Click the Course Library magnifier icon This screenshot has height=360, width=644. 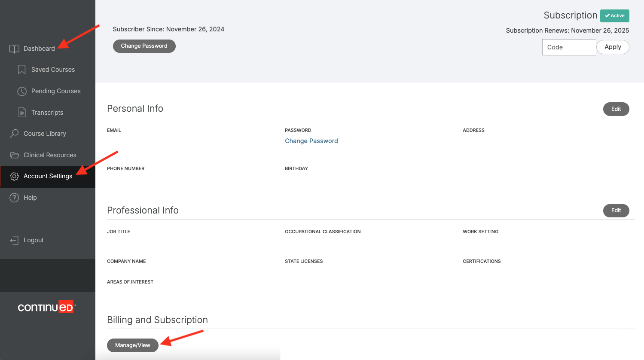(14, 134)
